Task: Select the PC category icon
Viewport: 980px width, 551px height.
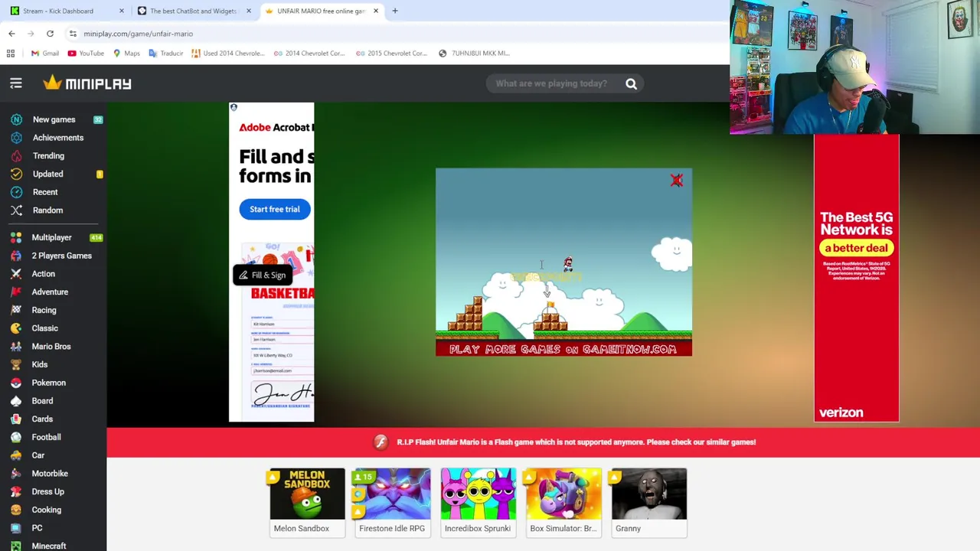Action: pos(16,528)
